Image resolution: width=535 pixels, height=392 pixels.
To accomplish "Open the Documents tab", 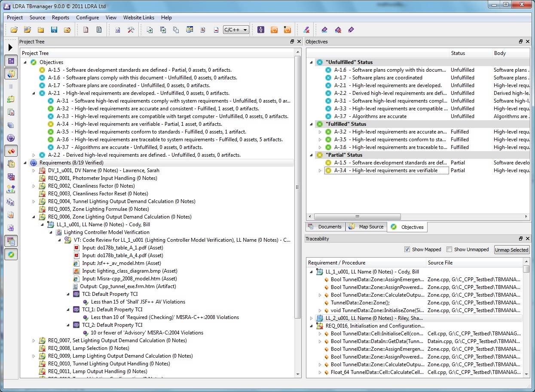I will pos(325,227).
